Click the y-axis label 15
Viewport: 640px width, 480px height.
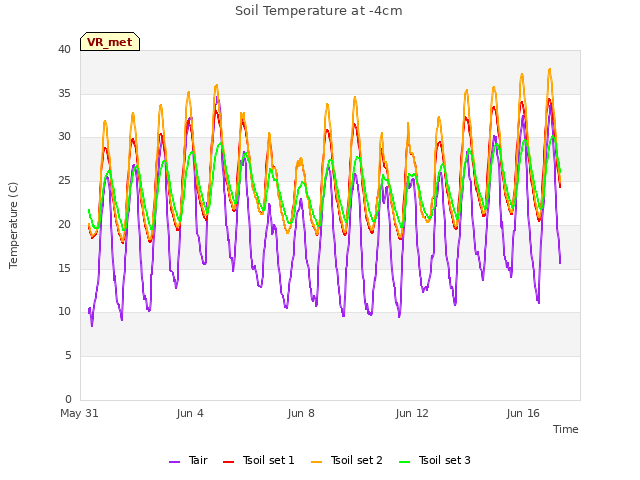tap(64, 268)
